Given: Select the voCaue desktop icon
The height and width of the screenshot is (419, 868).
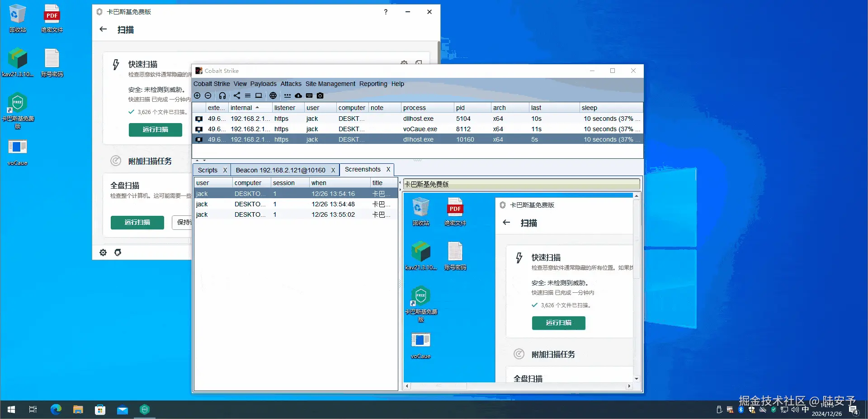Looking at the screenshot, I should coord(18,152).
